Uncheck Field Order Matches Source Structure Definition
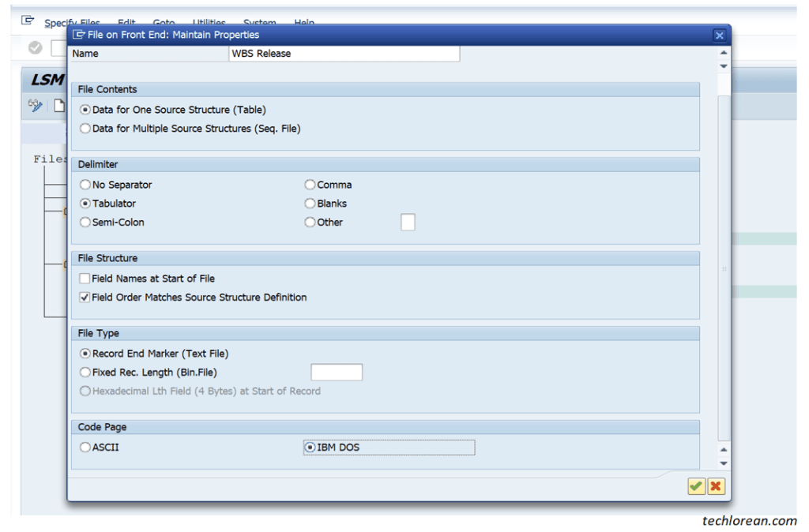 pyautogui.click(x=85, y=298)
